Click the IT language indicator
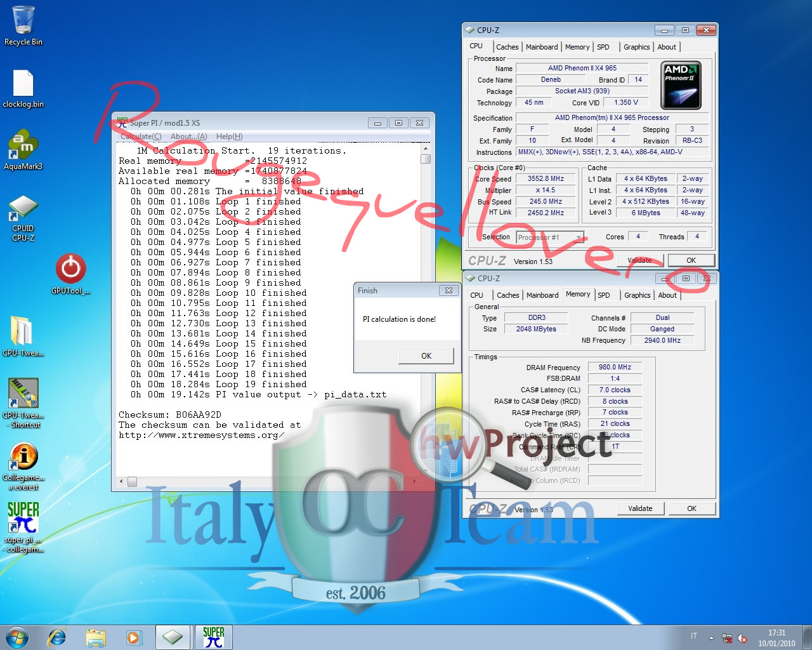This screenshot has width=812, height=650. [x=694, y=636]
